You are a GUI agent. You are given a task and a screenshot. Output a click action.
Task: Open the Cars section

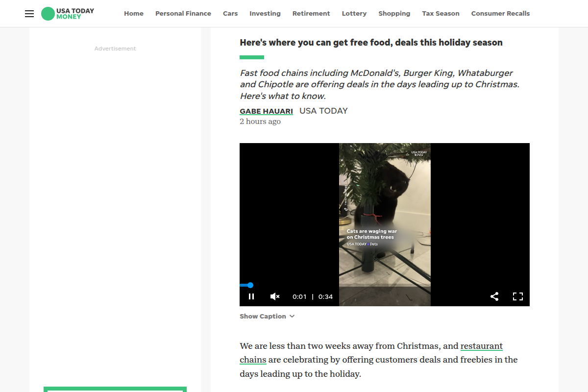(230, 14)
